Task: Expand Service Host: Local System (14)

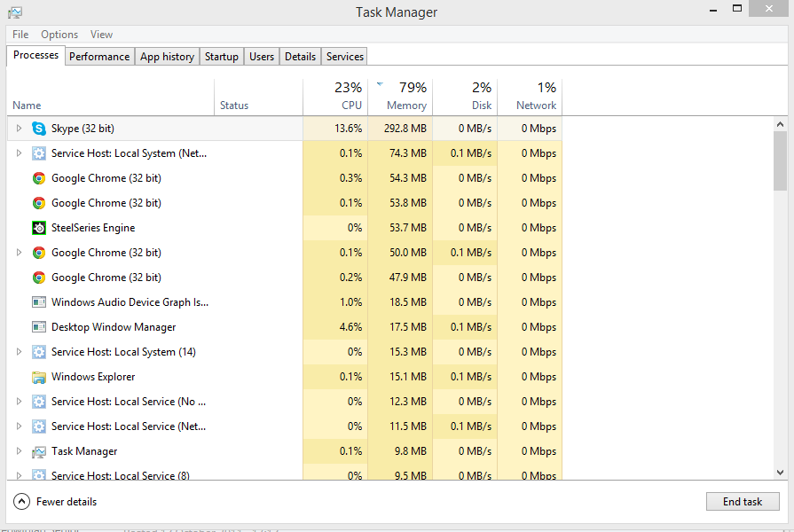Action: click(x=19, y=351)
